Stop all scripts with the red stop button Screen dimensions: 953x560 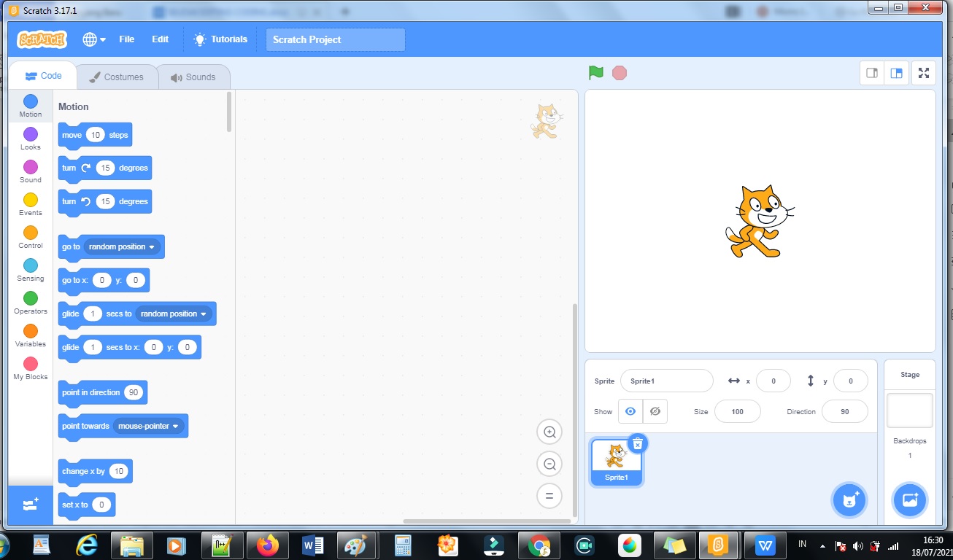[620, 72]
